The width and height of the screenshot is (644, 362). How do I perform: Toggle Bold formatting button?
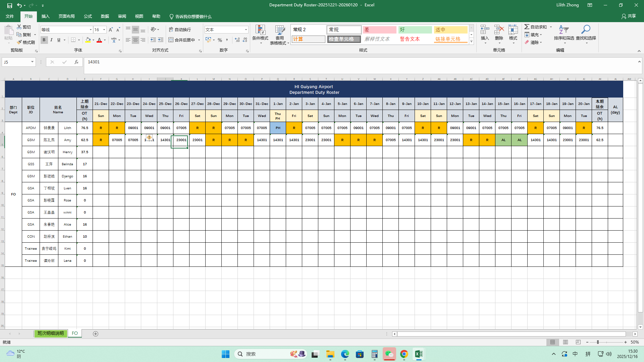click(x=44, y=40)
